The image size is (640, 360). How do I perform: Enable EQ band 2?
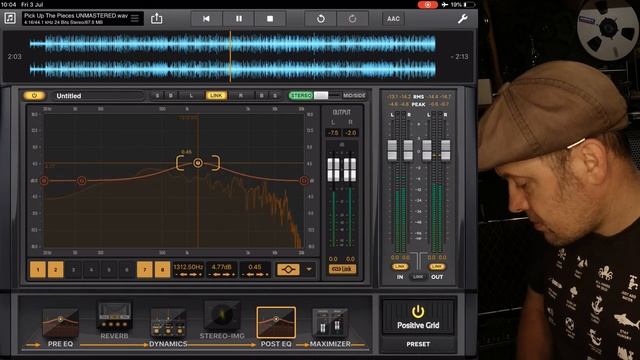click(56, 269)
